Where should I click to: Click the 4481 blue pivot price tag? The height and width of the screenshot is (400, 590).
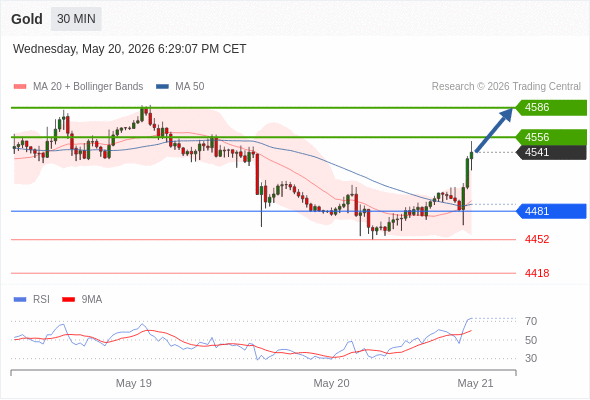tap(551, 211)
